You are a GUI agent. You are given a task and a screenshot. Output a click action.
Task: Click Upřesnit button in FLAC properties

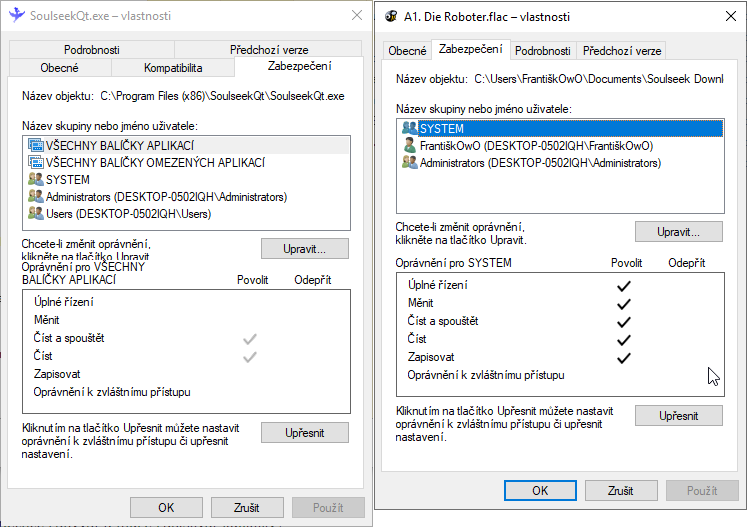(678, 415)
